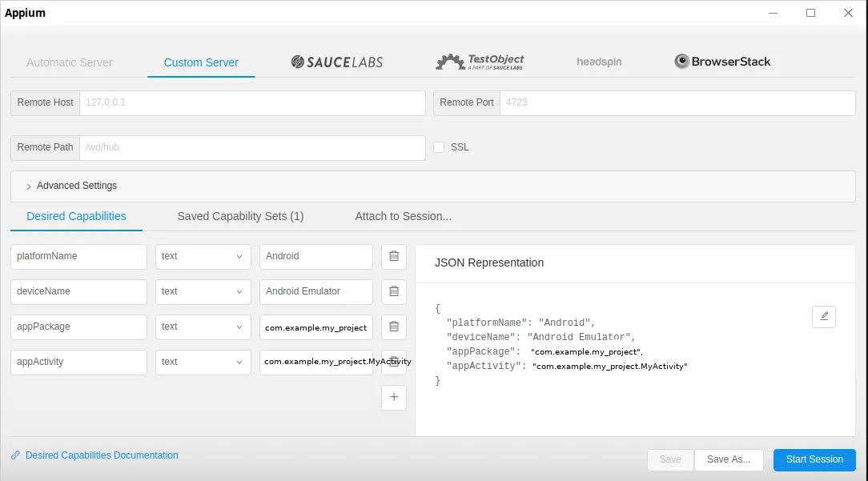Delete the platformName capability row
Viewport: 868px width, 481px height.
pos(394,256)
